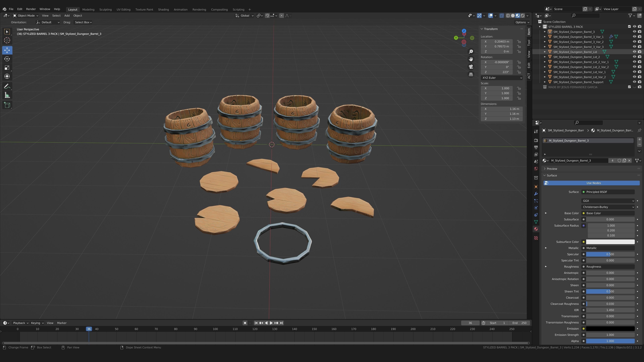This screenshot has height=362, width=644.
Task: Select the Rotate tool in toolbar
Action: click(7, 59)
